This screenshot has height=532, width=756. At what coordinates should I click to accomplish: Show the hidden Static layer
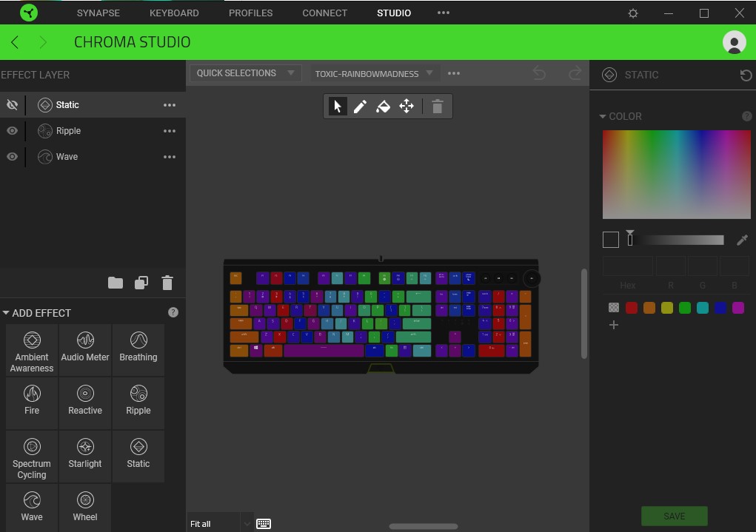tap(12, 104)
